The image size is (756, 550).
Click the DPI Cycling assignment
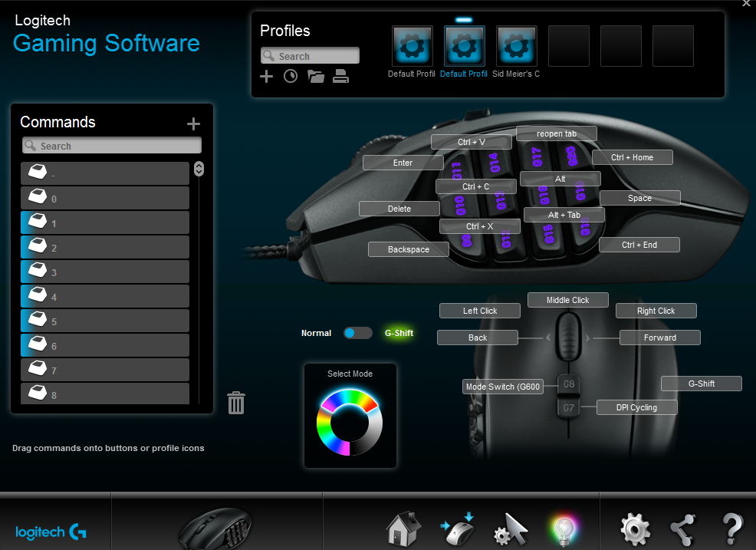[x=637, y=407]
